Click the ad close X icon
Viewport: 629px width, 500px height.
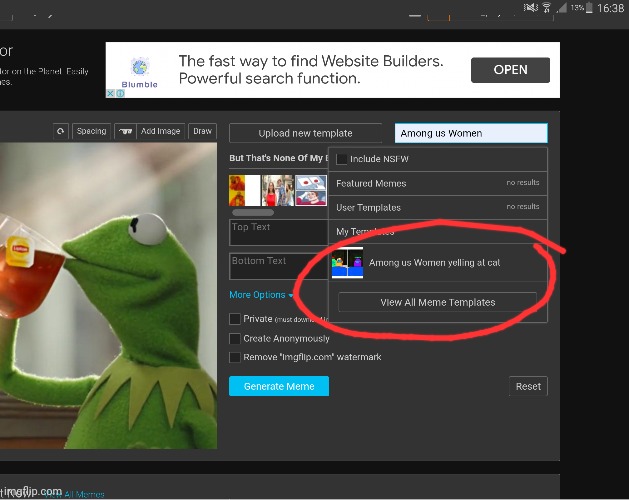point(110,93)
